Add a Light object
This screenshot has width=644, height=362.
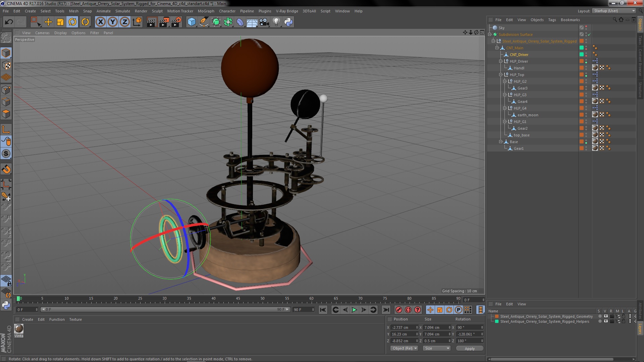point(276,22)
